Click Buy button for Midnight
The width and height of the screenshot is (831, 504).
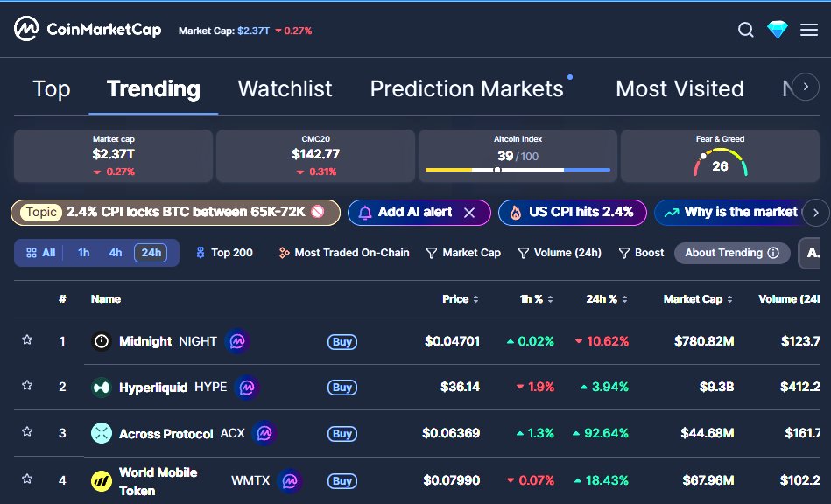(342, 342)
